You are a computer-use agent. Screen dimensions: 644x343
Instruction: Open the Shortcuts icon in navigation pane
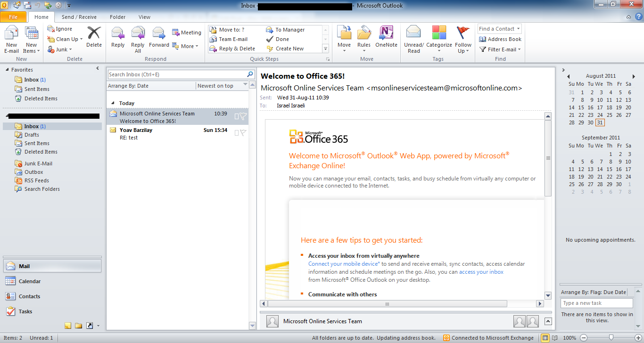click(89, 326)
